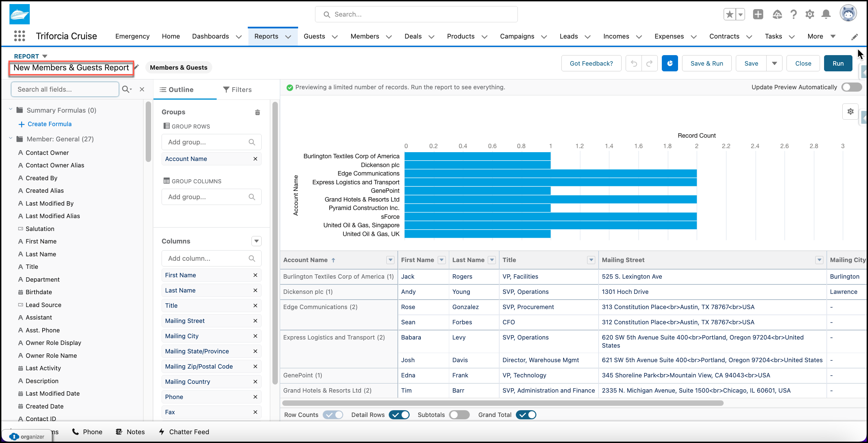The image size is (868, 443).
Task: Toggle the Detail Rows switch
Action: click(x=399, y=415)
